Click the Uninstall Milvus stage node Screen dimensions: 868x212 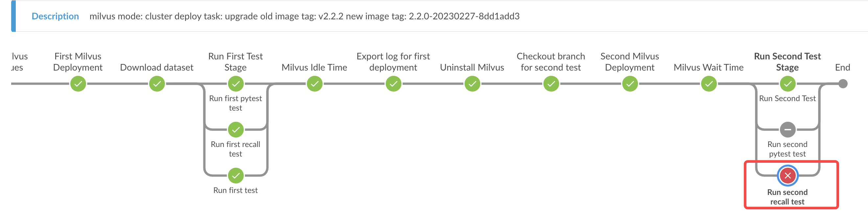coord(472,83)
